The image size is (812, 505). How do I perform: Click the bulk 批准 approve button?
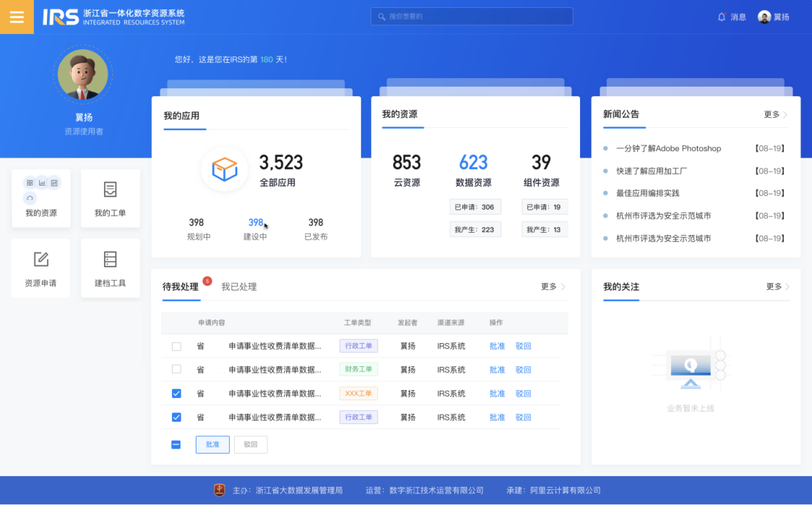pyautogui.click(x=212, y=444)
